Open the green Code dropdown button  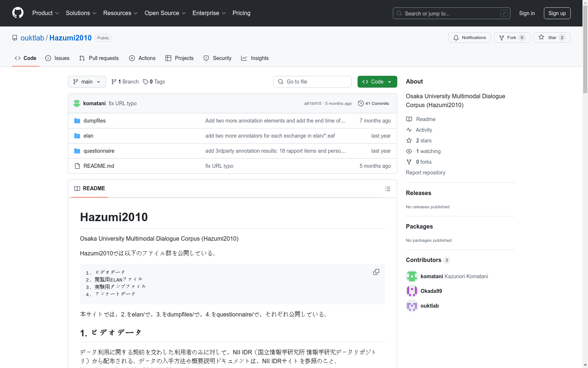377,82
